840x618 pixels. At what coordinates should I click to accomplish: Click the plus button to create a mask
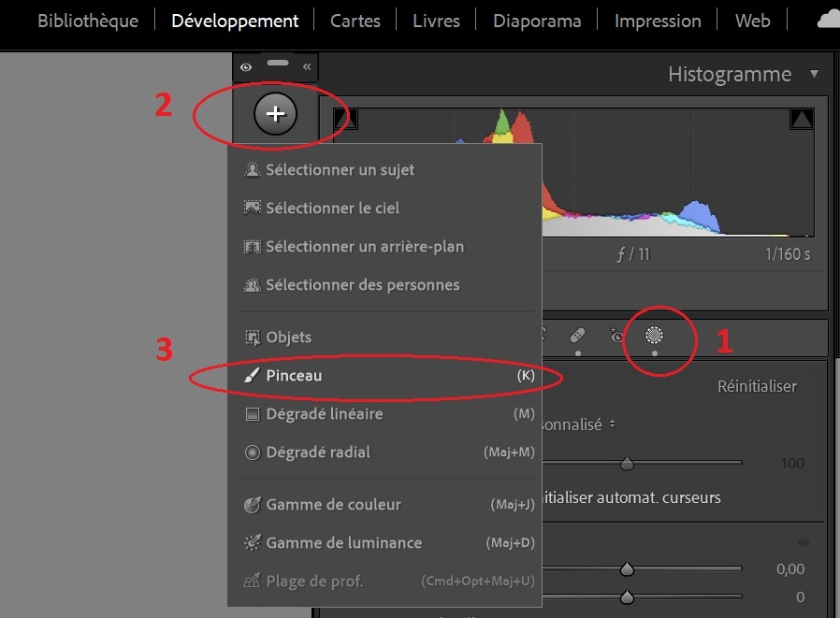(x=275, y=113)
